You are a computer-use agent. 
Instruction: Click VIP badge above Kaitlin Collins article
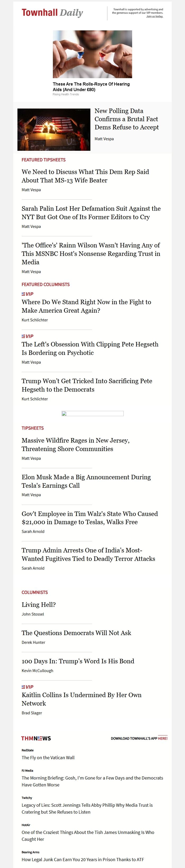tap(28, 687)
